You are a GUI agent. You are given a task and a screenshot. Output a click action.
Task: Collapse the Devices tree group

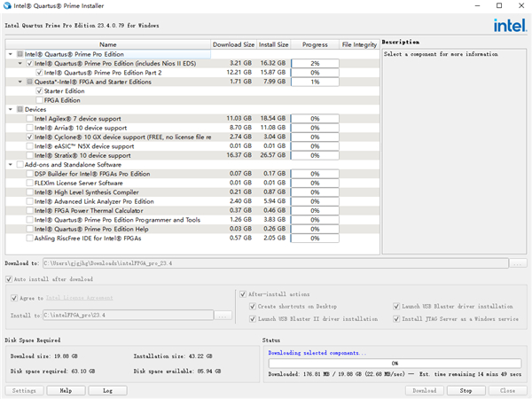[11, 109]
